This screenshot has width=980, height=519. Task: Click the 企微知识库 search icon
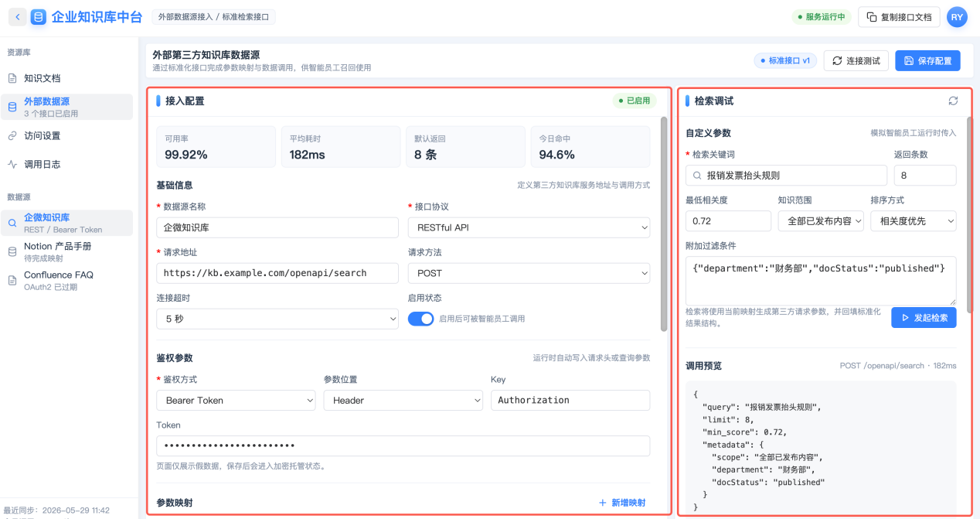click(x=12, y=223)
